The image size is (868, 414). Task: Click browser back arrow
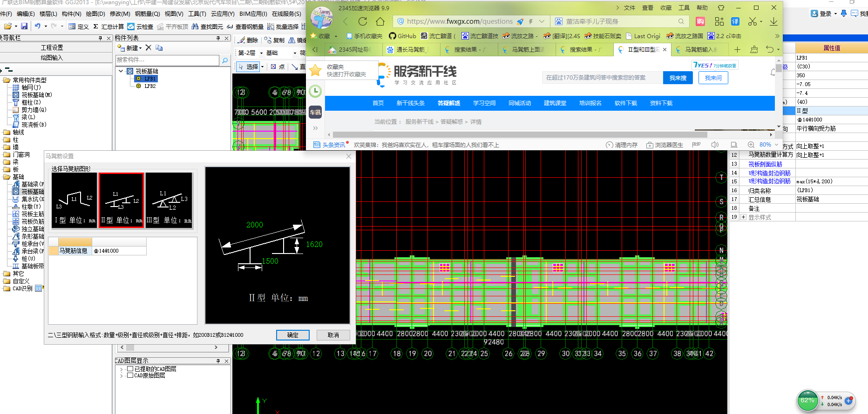click(346, 21)
